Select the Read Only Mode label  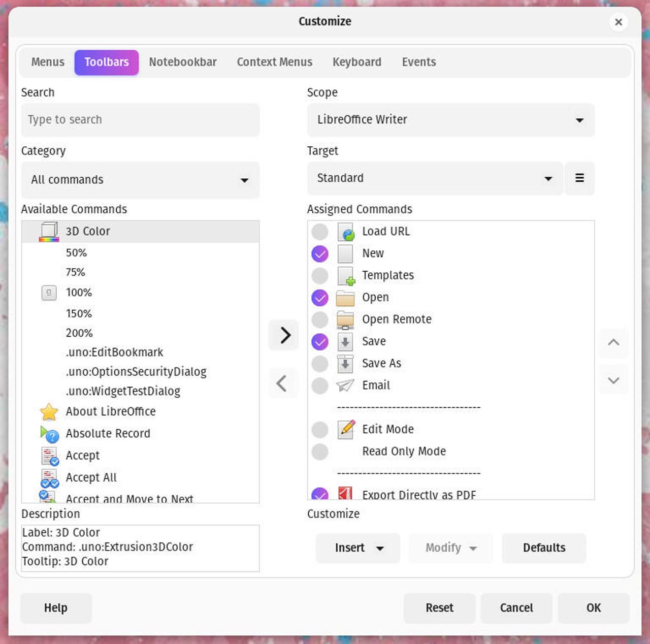point(404,452)
